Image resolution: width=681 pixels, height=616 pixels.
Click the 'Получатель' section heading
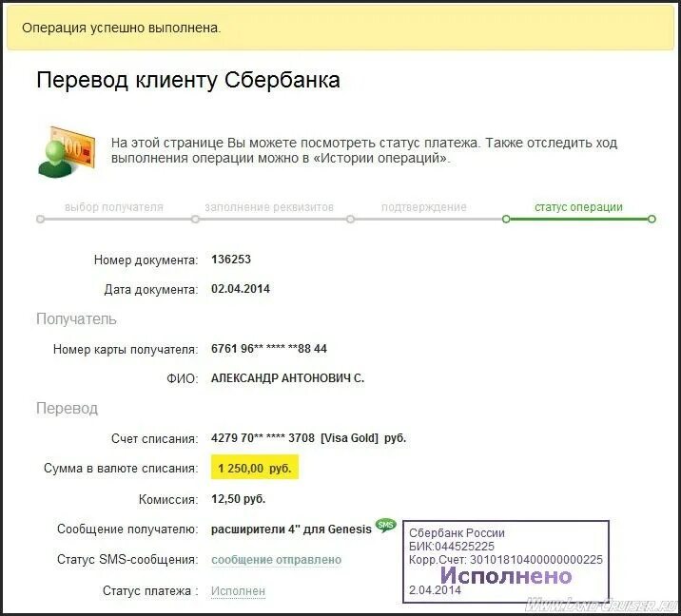[x=76, y=319]
